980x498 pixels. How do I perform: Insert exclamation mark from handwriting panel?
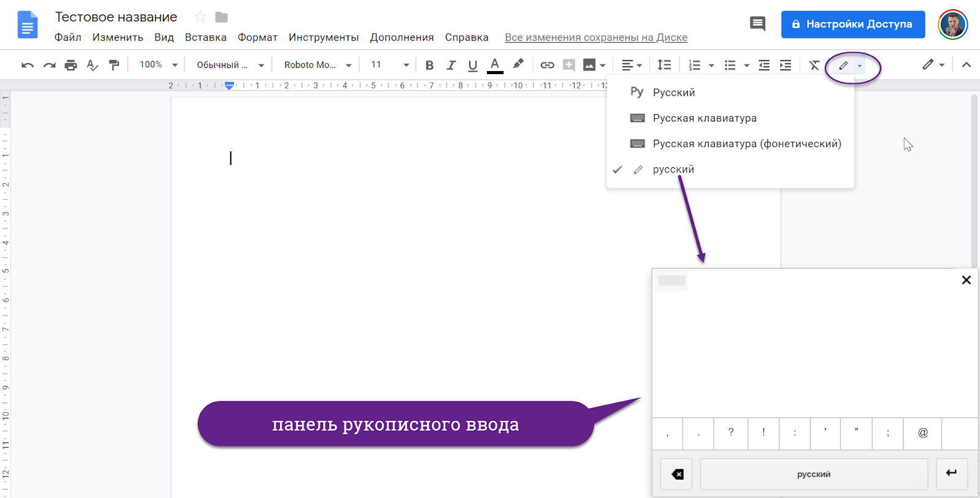763,433
